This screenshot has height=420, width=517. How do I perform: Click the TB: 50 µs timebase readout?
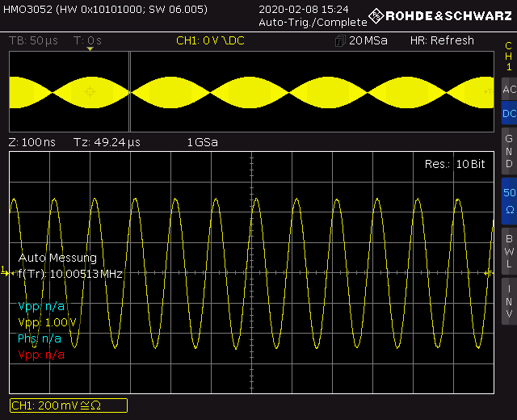[34, 40]
